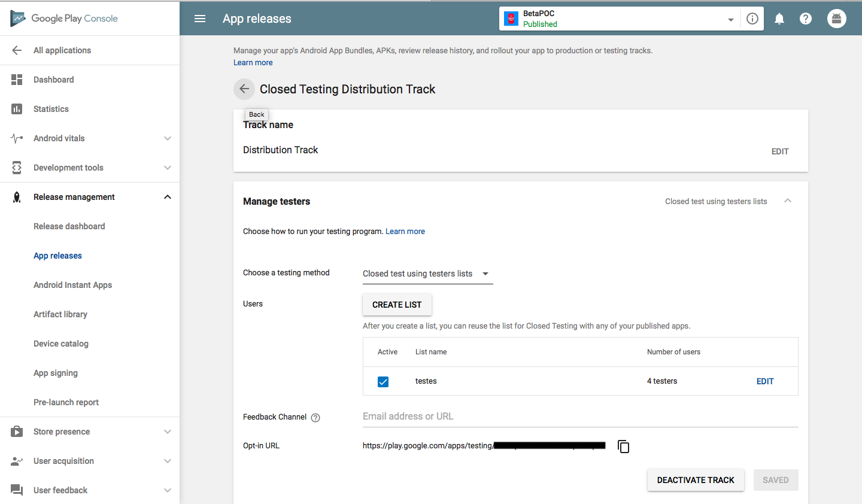Screen dimensions: 862x504
Task: Collapse the Manage testers section
Action: 788,201
